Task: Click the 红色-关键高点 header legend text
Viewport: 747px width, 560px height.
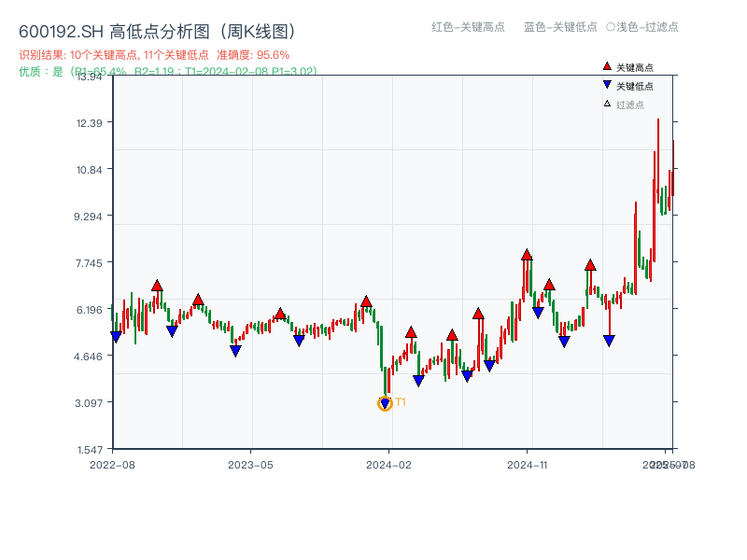Action: pyautogui.click(x=468, y=27)
